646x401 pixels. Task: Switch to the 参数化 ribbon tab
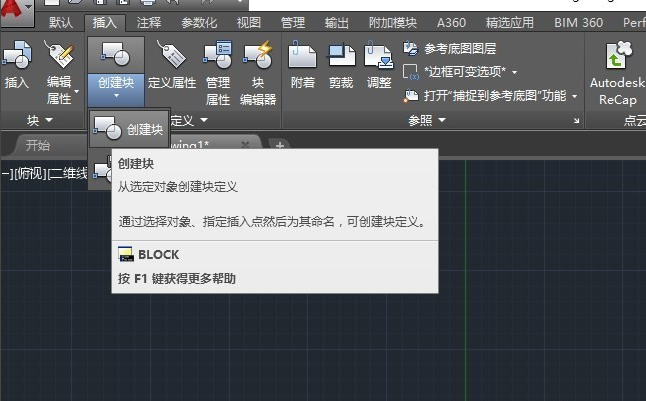click(x=199, y=22)
